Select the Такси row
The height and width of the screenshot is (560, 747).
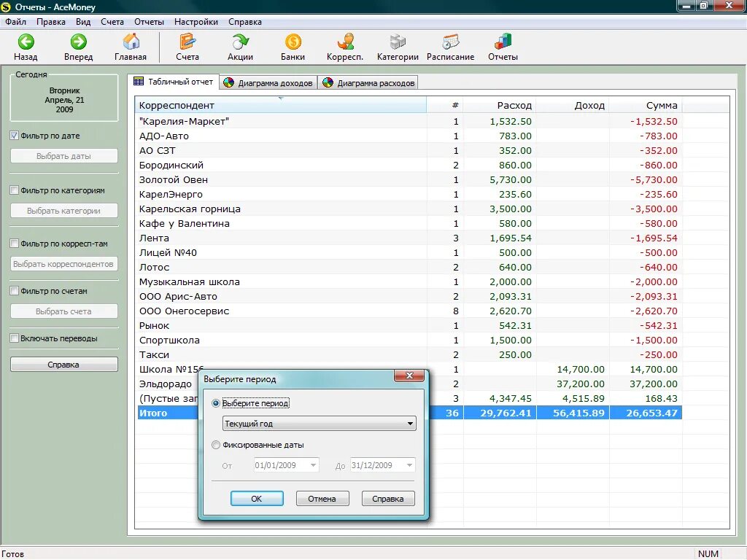[x=409, y=355]
